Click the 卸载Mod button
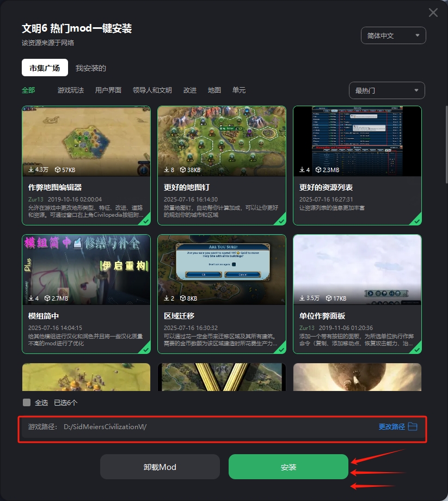The height and width of the screenshot is (501, 448). point(160,467)
